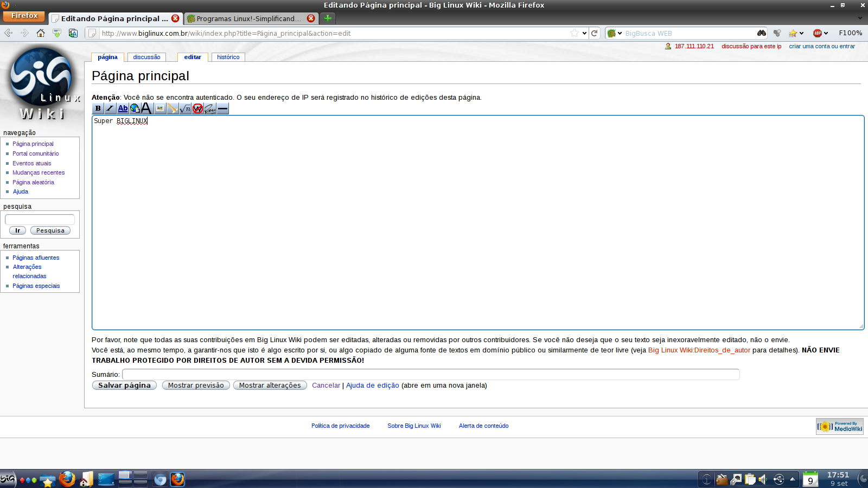This screenshot has height=488, width=868.
Task: Embed an image using the picture icon
Action: pos(159,108)
